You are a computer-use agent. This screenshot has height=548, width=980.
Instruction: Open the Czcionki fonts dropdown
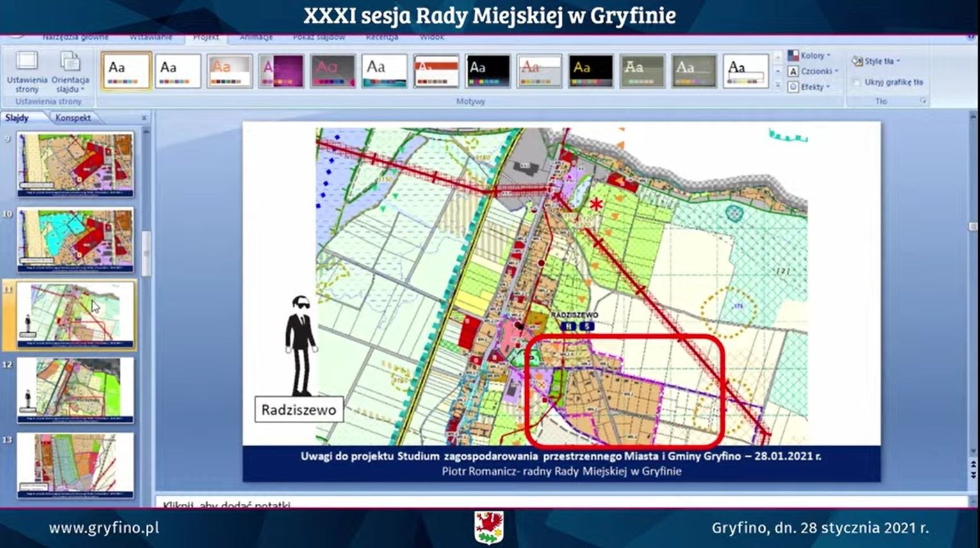point(813,71)
